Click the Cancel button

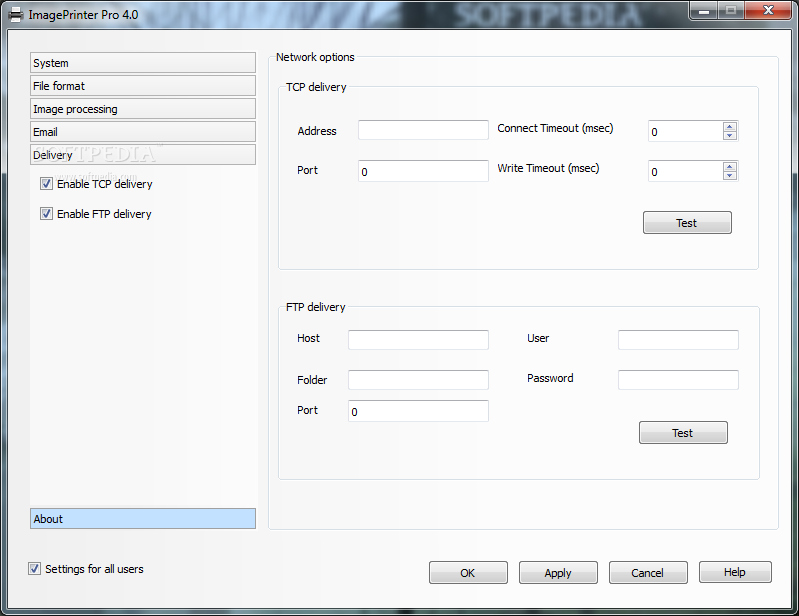648,573
